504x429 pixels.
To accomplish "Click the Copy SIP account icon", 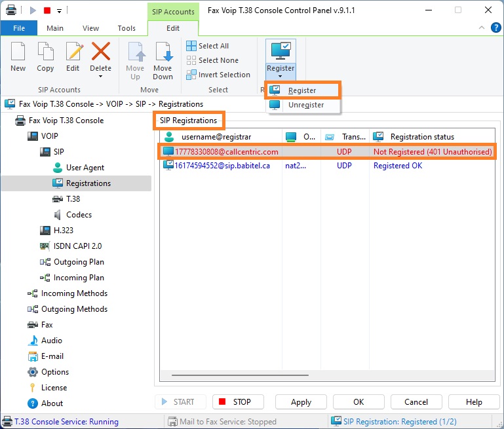I will (45, 51).
